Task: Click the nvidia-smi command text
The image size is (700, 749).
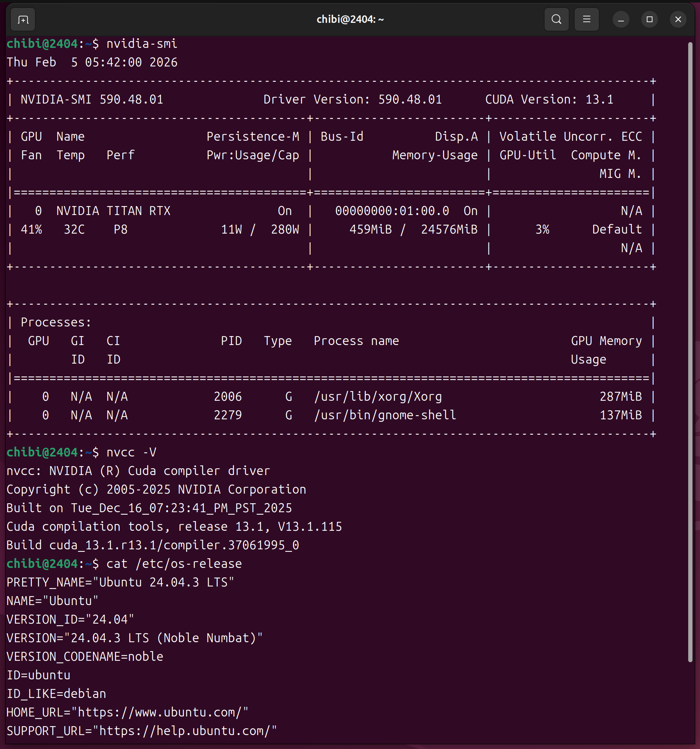Action: (x=142, y=44)
